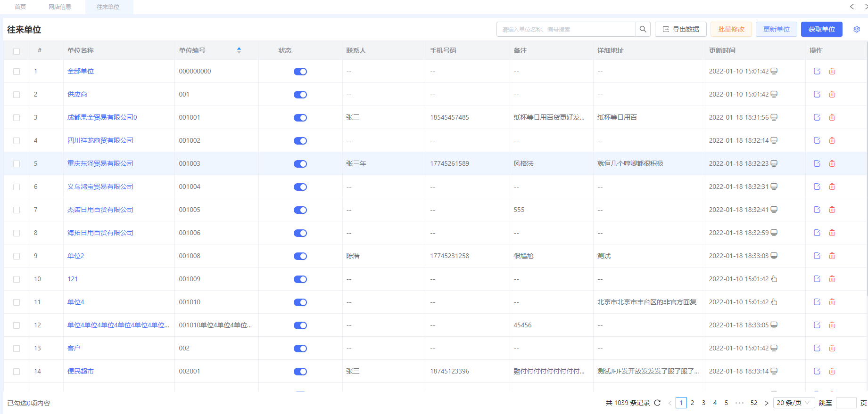868x414 pixels.
Task: Check the box for row 121
Action: (17, 279)
